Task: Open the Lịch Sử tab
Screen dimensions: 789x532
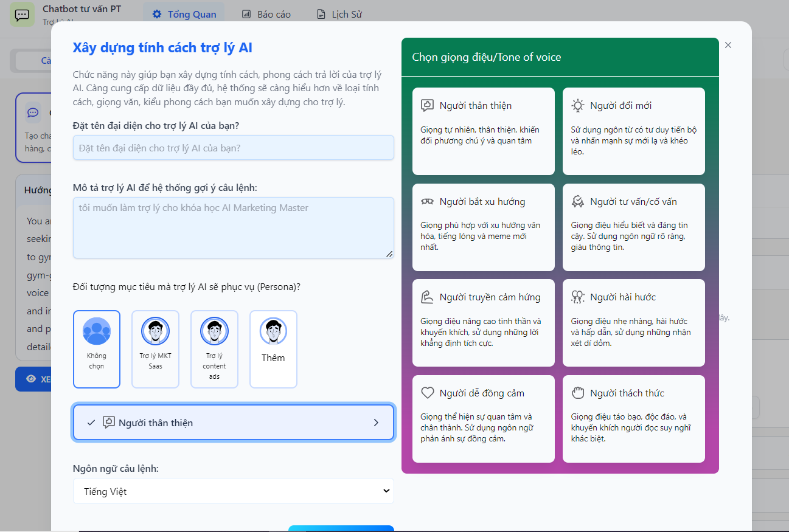Action: pyautogui.click(x=339, y=14)
